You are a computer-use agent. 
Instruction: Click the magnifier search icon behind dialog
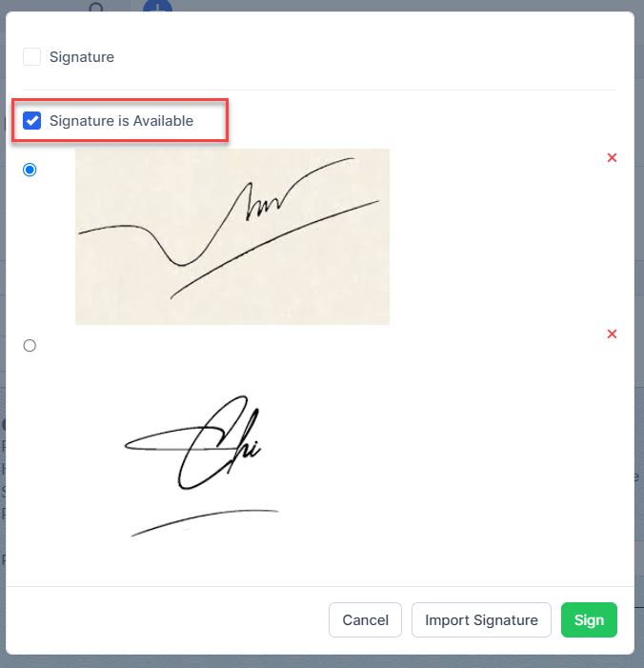click(97, 7)
